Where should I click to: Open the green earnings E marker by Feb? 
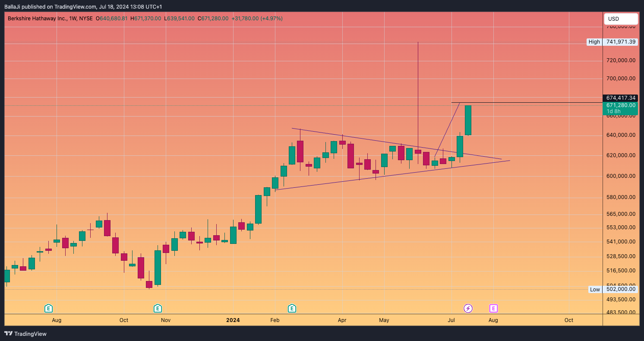(x=292, y=308)
